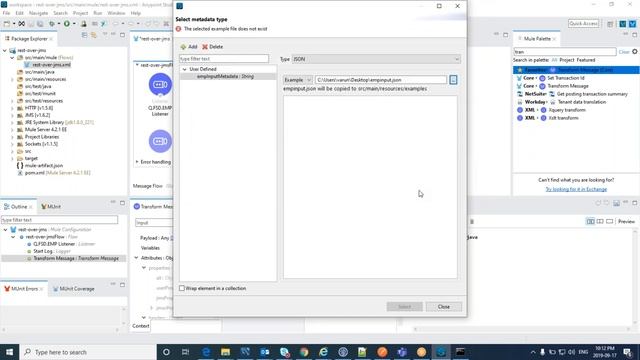Viewport: 640px width, 360px height.
Task: Click the Mule Palette search field
Action: click(x=564, y=52)
